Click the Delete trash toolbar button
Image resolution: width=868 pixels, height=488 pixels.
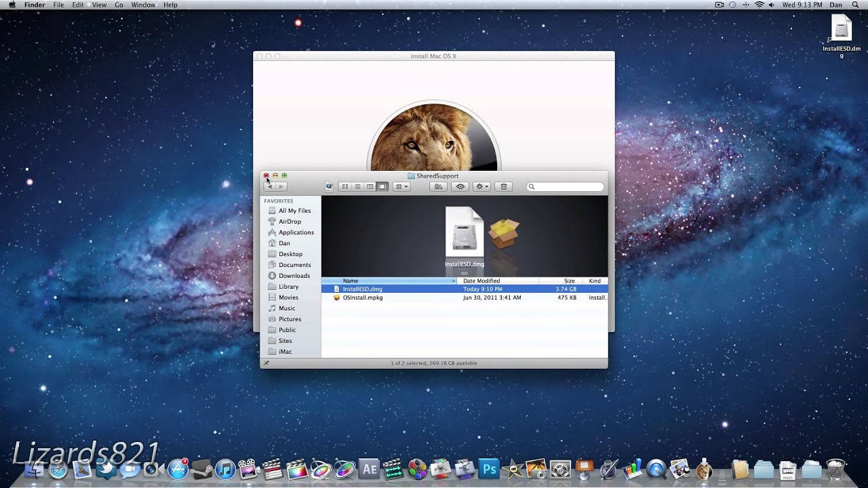click(503, 186)
